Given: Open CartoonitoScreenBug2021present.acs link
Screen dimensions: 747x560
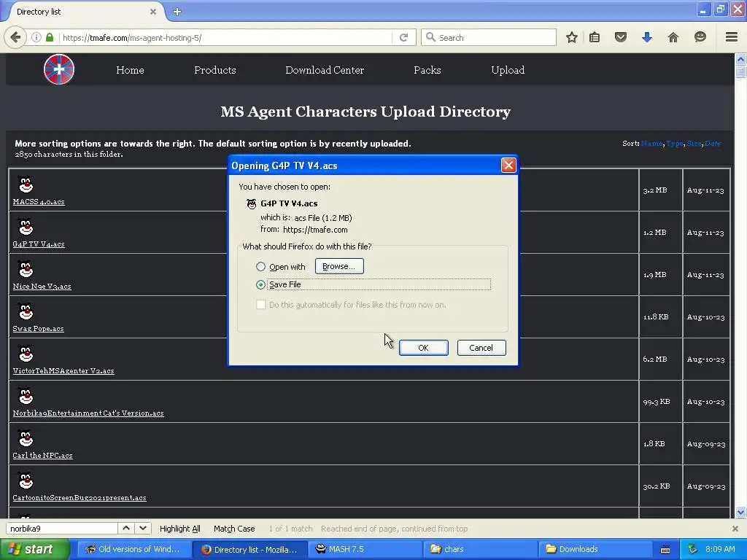Looking at the screenshot, I should (x=80, y=497).
